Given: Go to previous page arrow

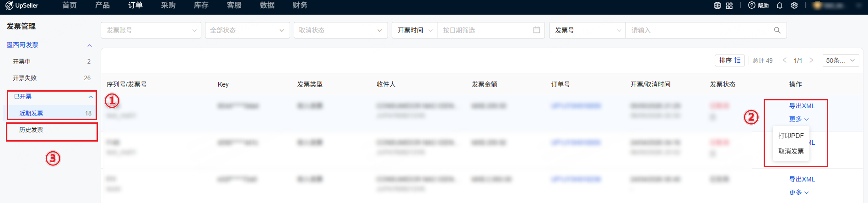Looking at the screenshot, I should point(785,60).
